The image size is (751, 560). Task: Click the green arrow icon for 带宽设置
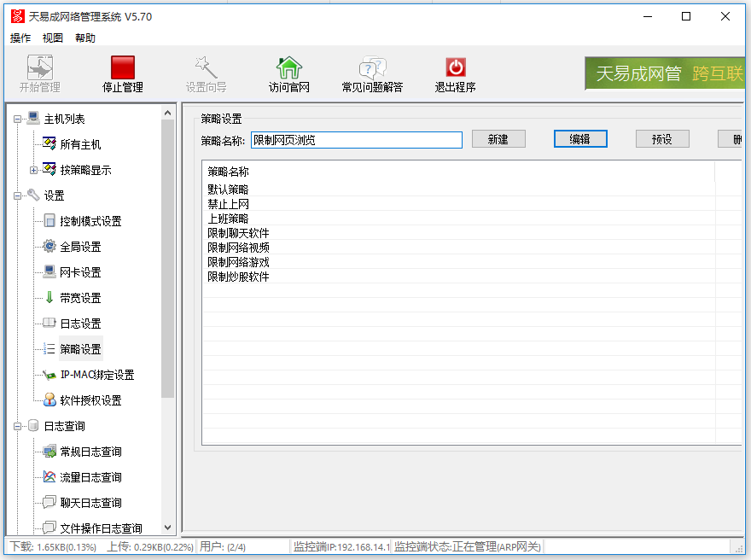49,297
